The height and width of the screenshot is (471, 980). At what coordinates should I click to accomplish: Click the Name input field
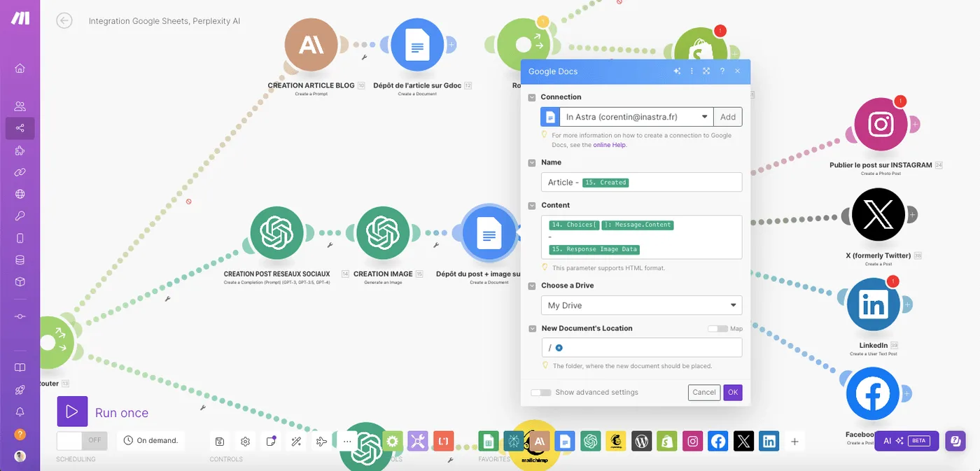(641, 182)
